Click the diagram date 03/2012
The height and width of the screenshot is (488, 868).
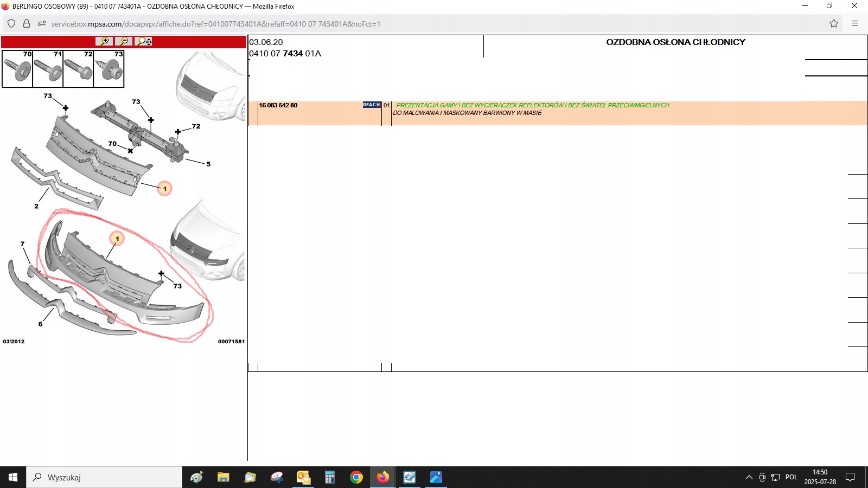coord(14,342)
